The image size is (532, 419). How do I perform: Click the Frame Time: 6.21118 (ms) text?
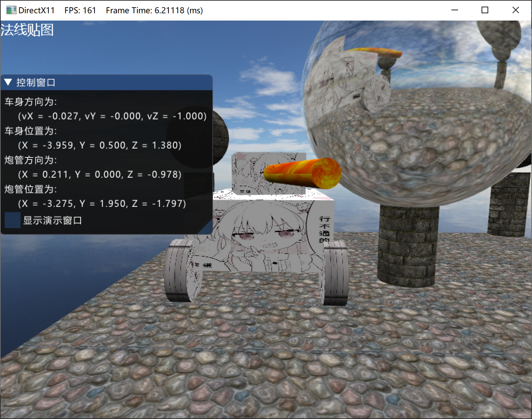click(x=154, y=10)
